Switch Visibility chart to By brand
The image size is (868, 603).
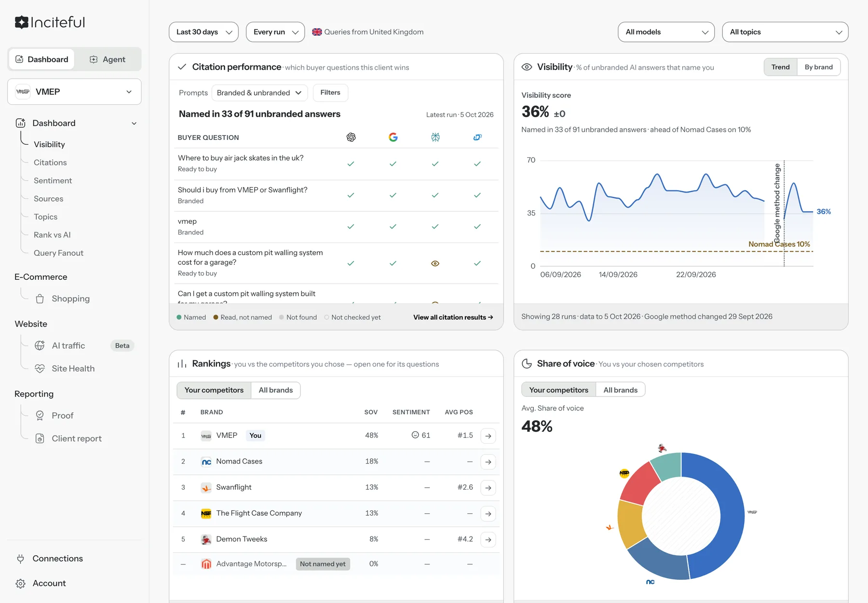click(x=818, y=67)
